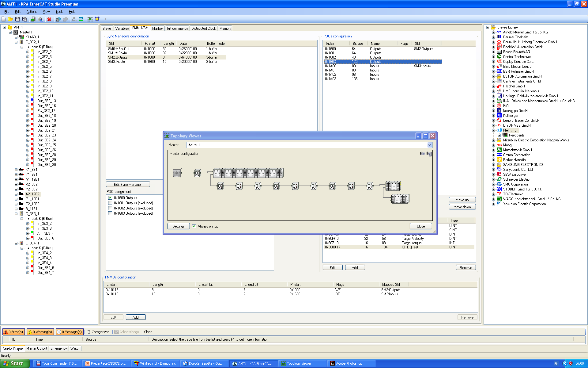Click the blue connect-to-master toolbar icon
The image size is (588, 368).
pyautogui.click(x=58, y=19)
